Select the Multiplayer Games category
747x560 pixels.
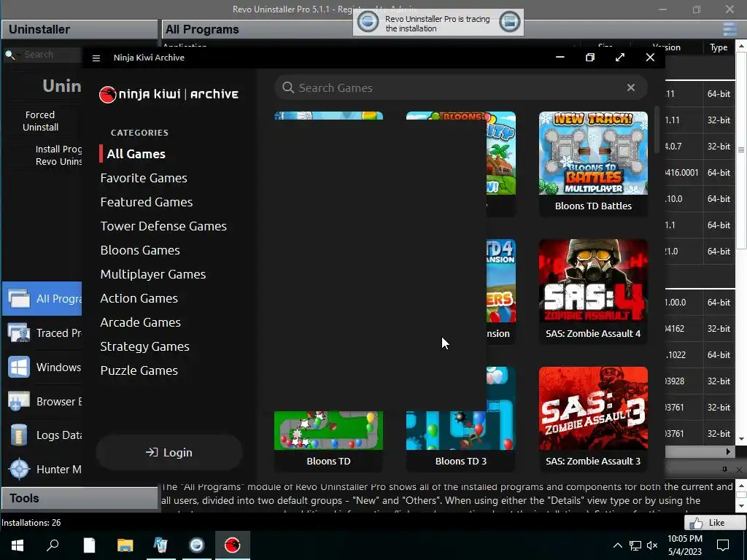coord(153,274)
